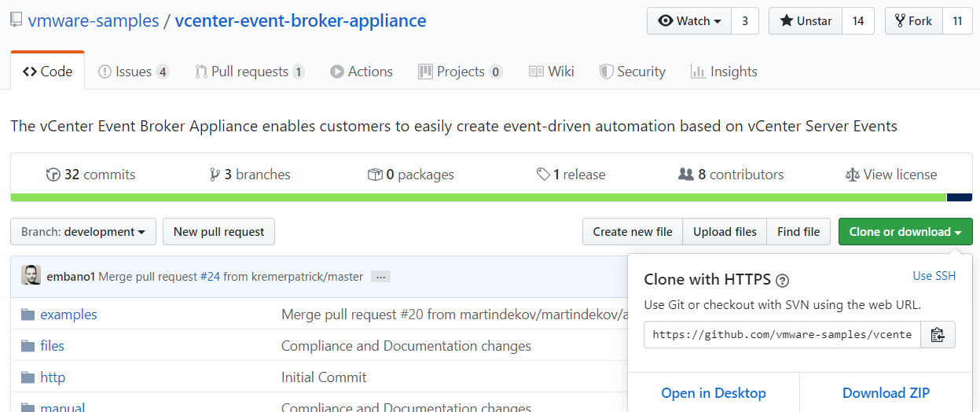Viewport: 980px width, 412px height.
Task: Fork the repository
Action: [x=912, y=21]
